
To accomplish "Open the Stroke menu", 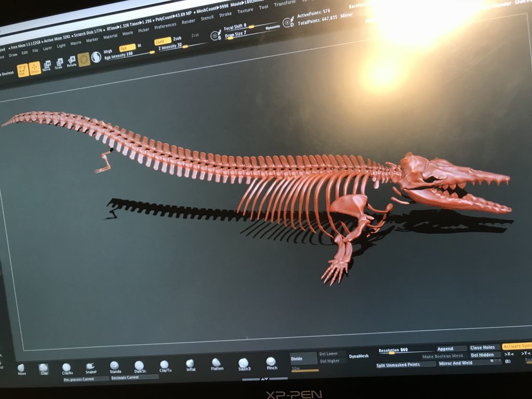I will coord(225,14).
